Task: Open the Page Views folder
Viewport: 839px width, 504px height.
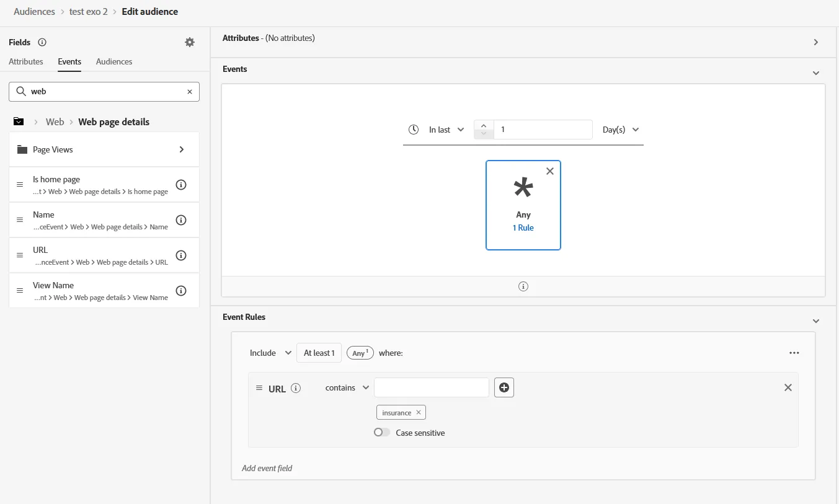Action: [104, 149]
